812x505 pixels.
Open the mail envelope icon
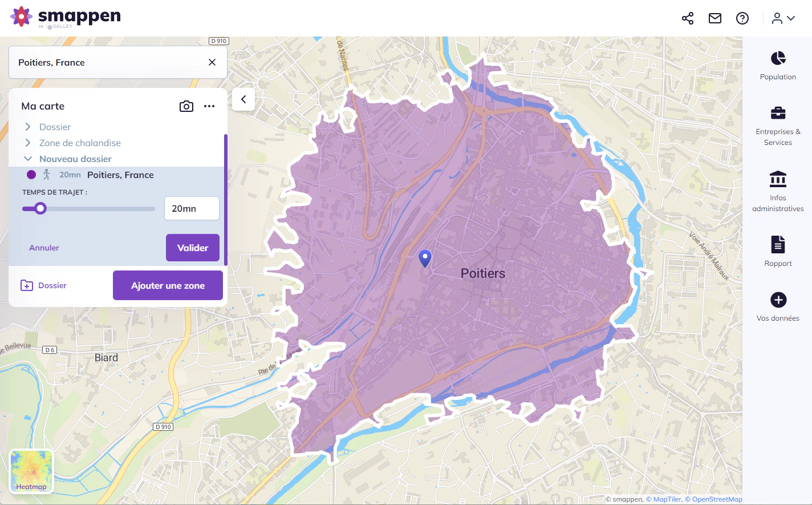[715, 18]
